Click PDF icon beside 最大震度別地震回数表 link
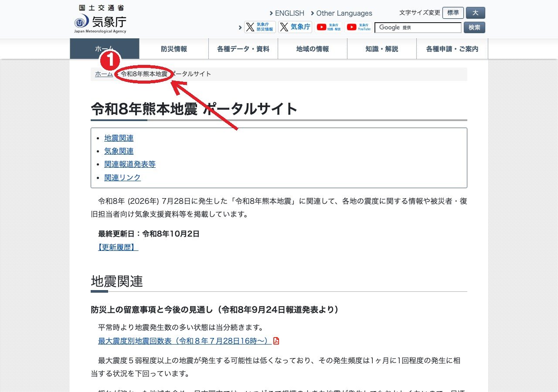This screenshot has width=558, height=392. click(276, 341)
